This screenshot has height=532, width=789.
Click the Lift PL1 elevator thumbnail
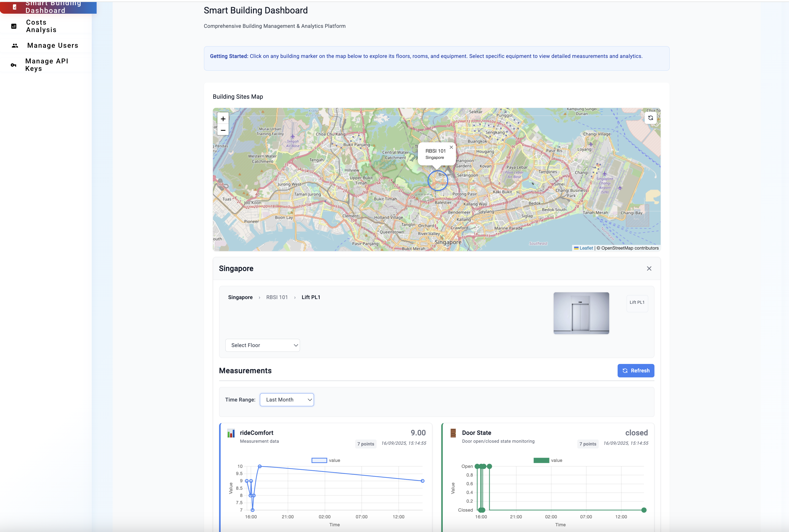[x=581, y=313]
